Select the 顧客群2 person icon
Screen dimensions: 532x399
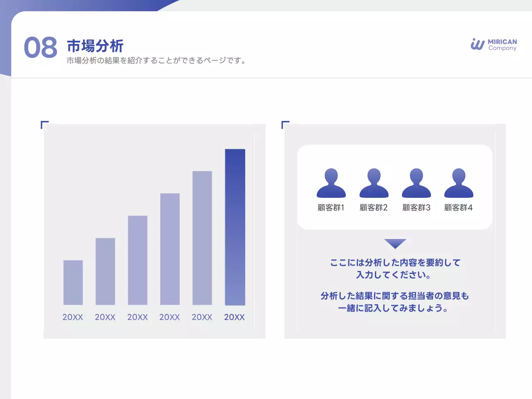click(374, 183)
